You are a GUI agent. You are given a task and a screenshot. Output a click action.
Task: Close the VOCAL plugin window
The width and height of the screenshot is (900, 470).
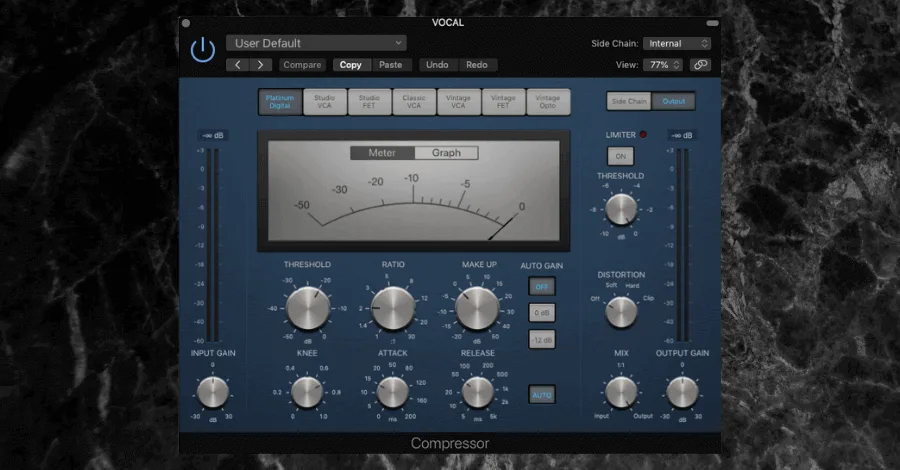pos(185,24)
